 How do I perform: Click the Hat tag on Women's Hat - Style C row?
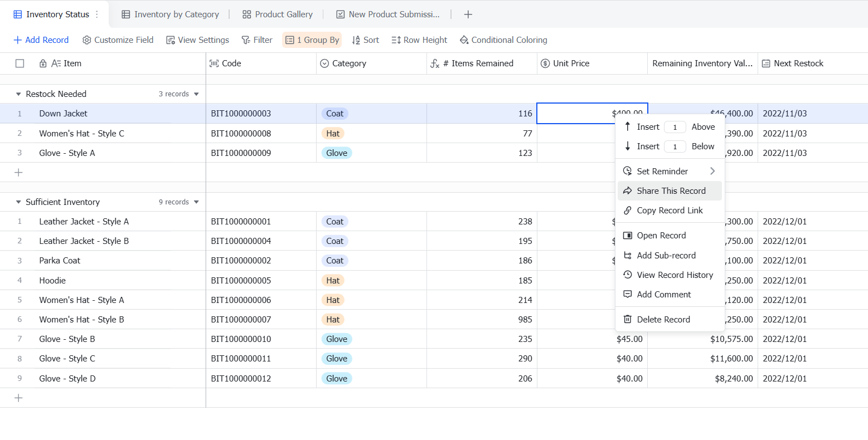pos(333,134)
